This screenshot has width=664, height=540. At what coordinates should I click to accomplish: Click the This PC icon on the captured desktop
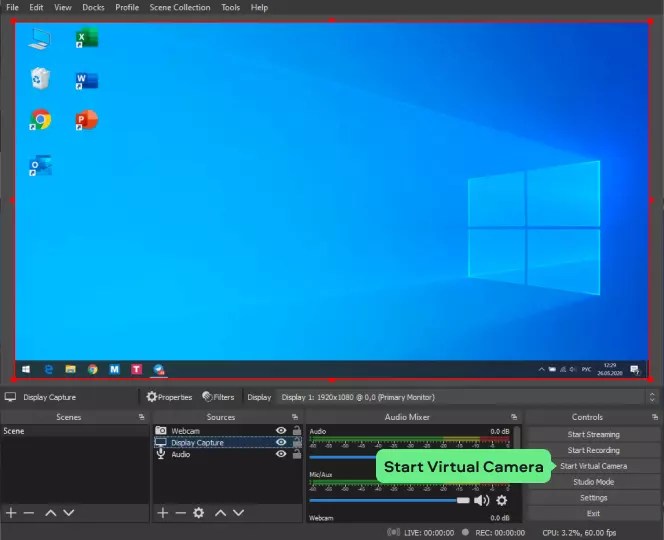coord(39,39)
